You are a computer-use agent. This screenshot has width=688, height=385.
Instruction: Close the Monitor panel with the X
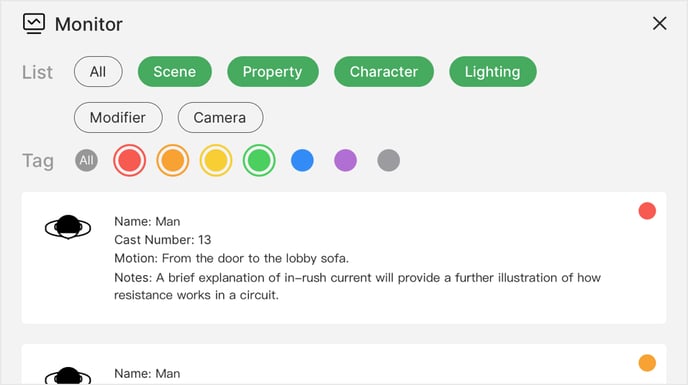(x=659, y=24)
